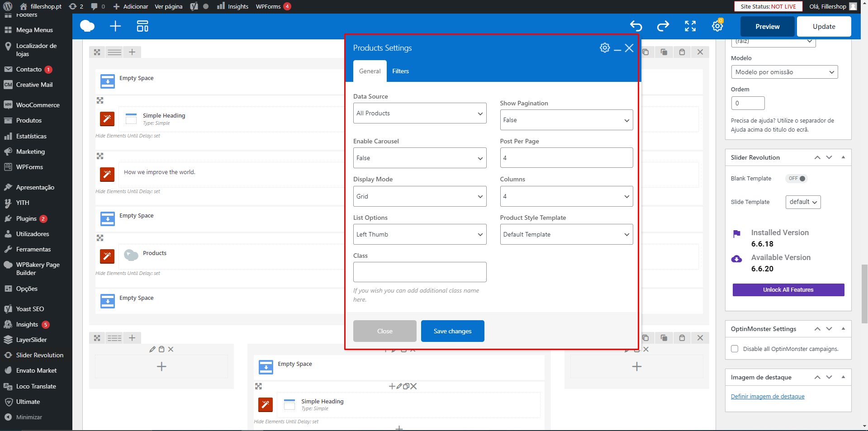Click the edit pencil beside the Products element
The width and height of the screenshot is (868, 431).
tap(107, 256)
